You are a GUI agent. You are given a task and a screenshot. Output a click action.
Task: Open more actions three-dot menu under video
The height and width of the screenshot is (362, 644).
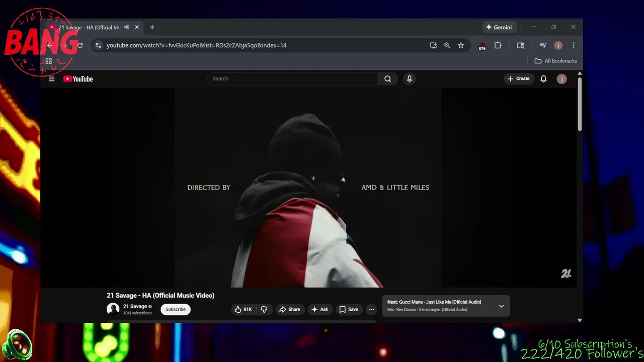371,309
